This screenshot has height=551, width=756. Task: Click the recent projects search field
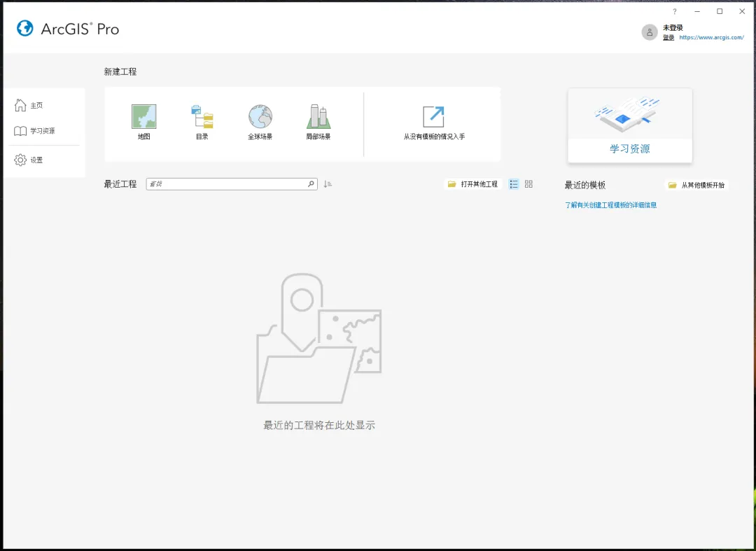(232, 183)
